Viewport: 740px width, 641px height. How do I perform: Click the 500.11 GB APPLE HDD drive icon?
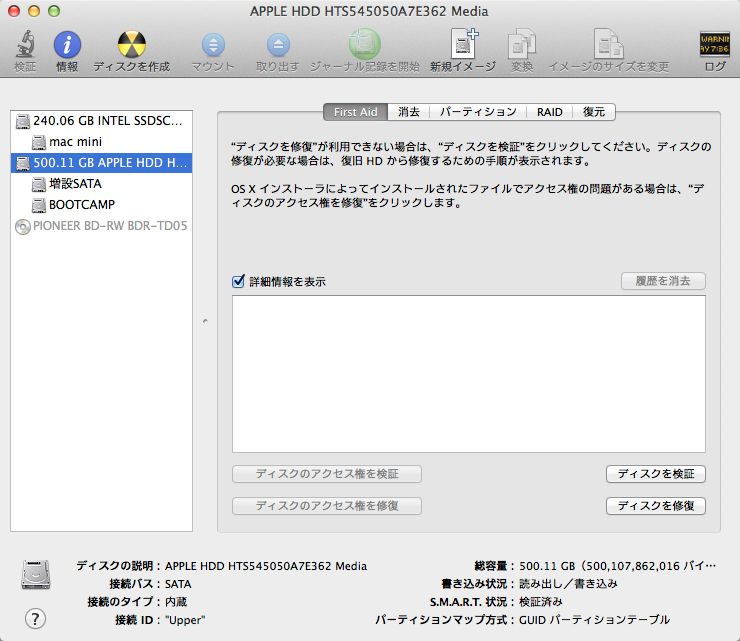[x=23, y=163]
